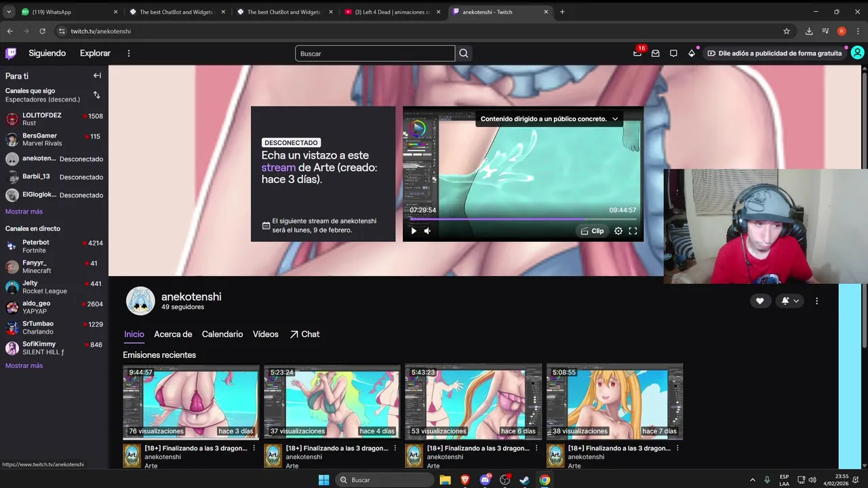Open File Explorer from taskbar
This screenshot has width=868, height=488.
point(445,480)
